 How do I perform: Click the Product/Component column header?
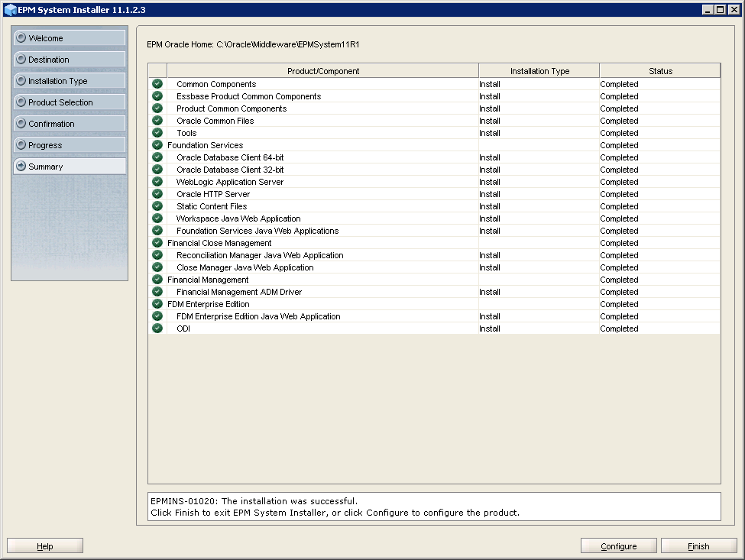(323, 71)
